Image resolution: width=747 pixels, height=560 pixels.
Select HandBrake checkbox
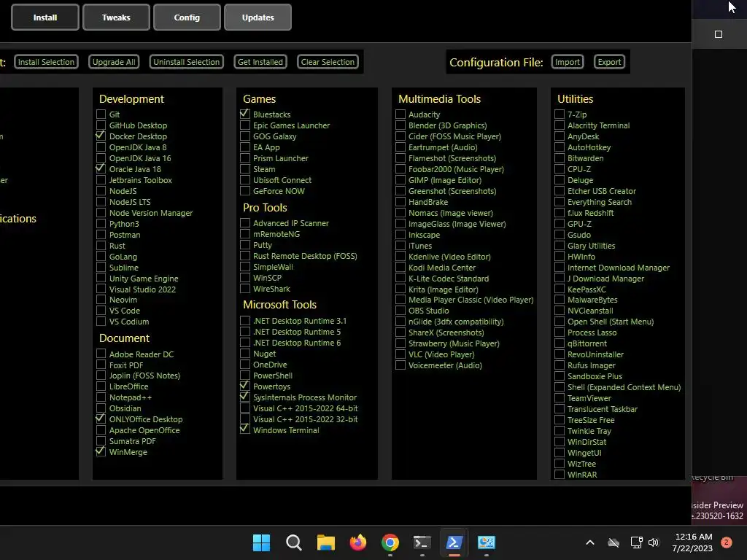point(400,202)
